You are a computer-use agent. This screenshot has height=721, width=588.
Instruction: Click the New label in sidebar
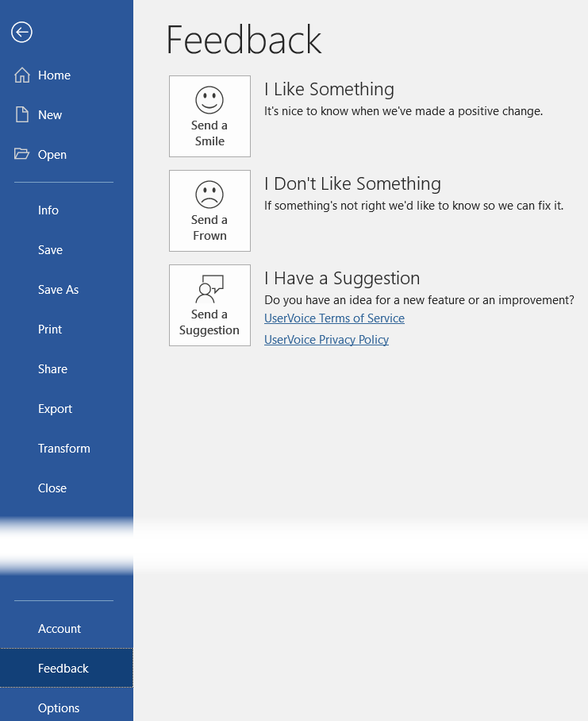tap(50, 115)
